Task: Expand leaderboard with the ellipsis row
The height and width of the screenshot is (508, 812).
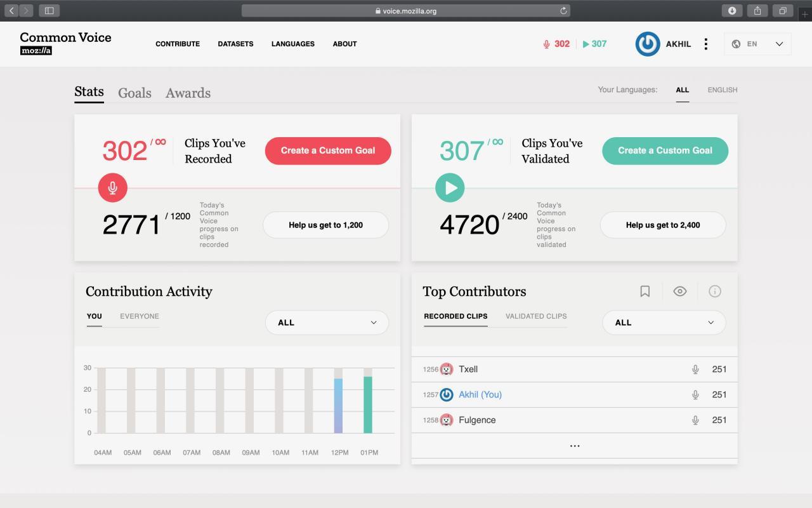Action: (575, 446)
